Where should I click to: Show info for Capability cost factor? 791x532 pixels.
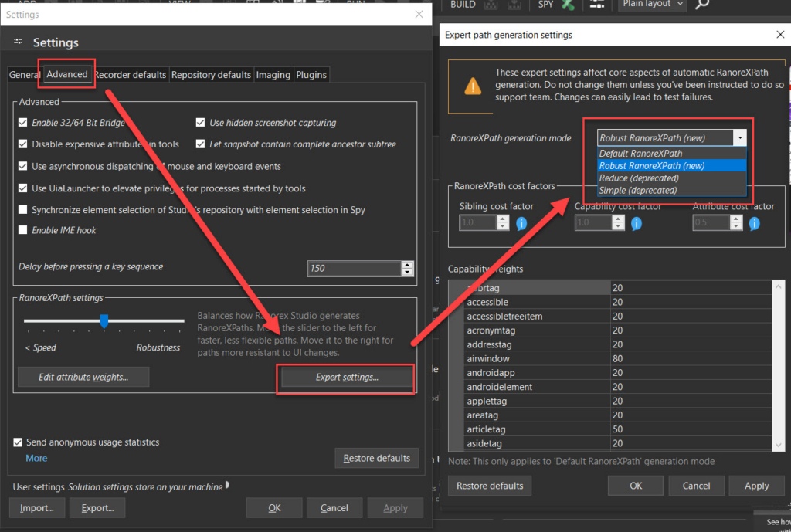[x=637, y=223]
